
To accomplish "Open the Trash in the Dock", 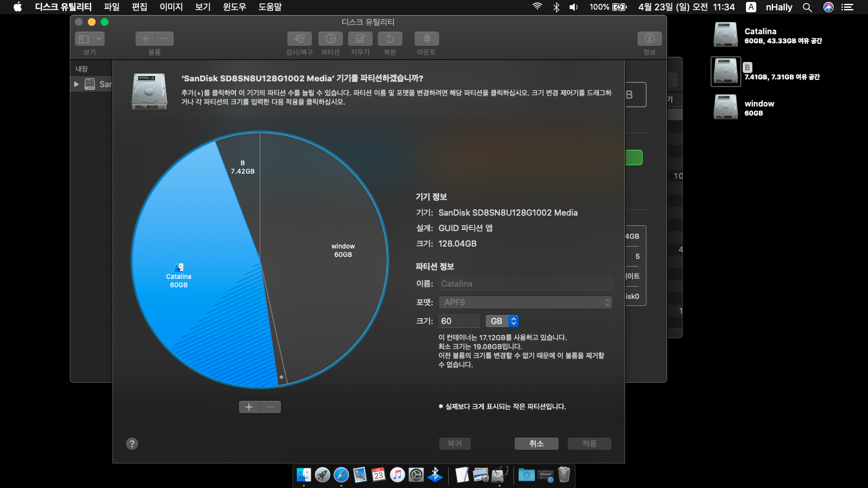I will (564, 474).
